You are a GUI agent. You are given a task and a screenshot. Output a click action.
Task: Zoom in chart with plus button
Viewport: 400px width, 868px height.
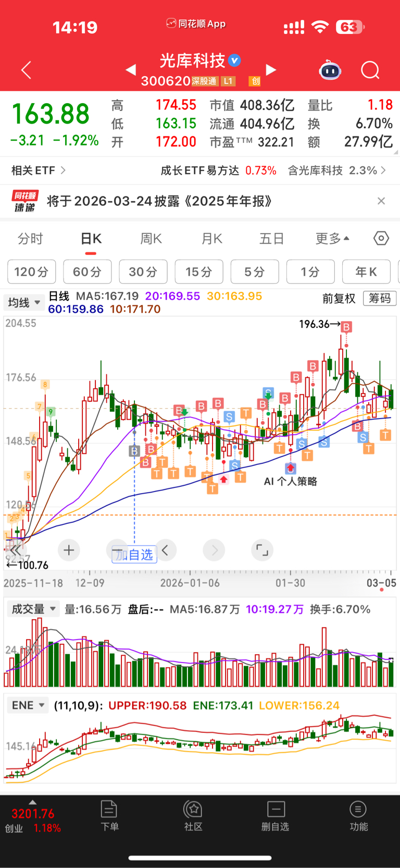click(69, 550)
